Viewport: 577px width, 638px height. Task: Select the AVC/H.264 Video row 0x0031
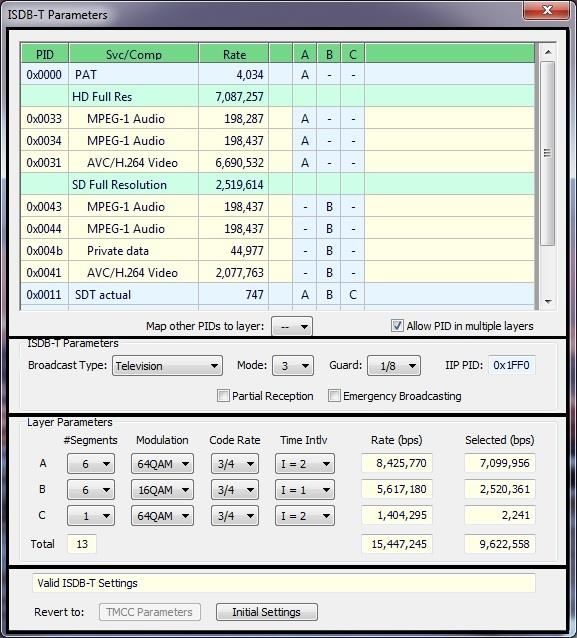point(278,163)
